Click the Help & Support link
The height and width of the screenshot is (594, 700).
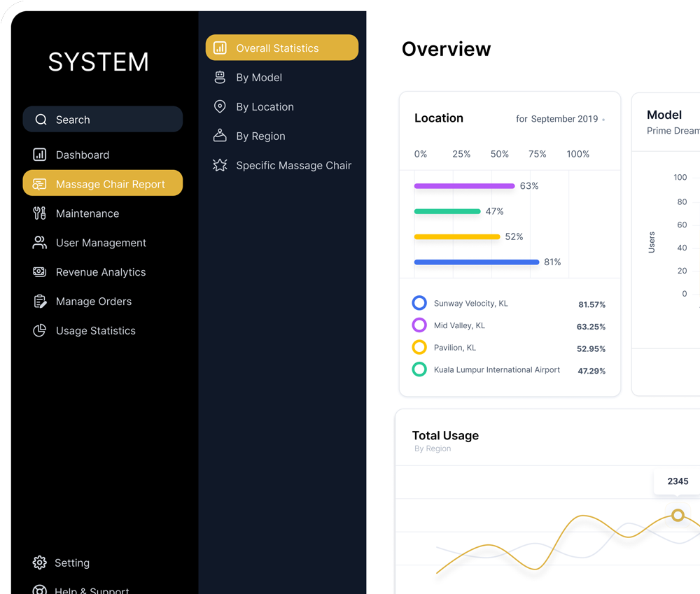tap(91, 589)
